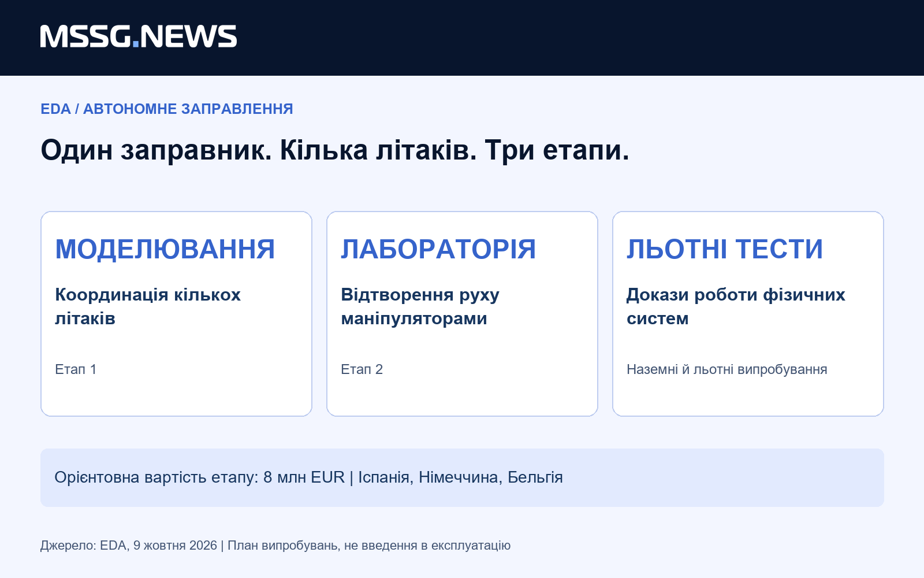The height and width of the screenshot is (578, 924).
Task: Click the МОДЕЛЮВАННЯ card title
Action: pyautogui.click(x=165, y=249)
